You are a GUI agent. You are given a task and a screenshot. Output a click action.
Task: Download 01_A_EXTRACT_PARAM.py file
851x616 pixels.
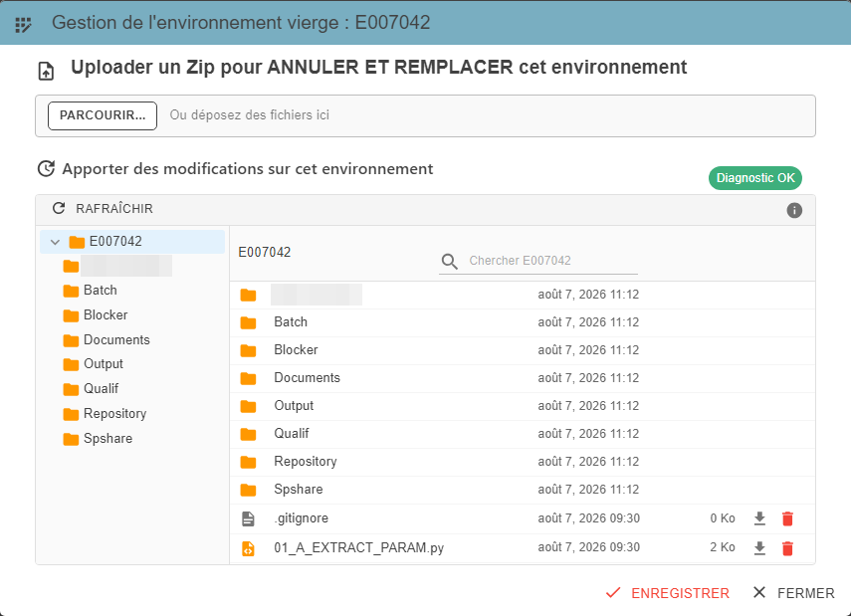[x=759, y=548]
